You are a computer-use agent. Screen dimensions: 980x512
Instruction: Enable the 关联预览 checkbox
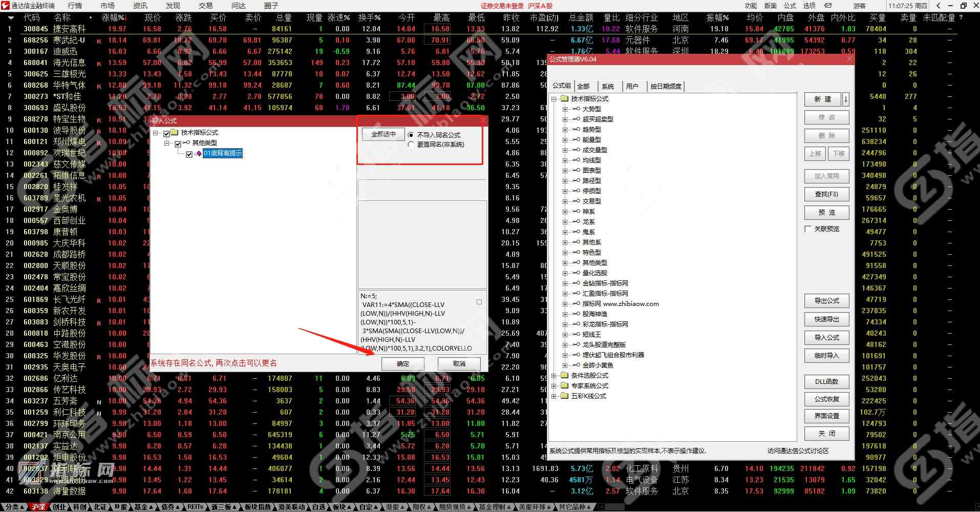click(x=808, y=229)
